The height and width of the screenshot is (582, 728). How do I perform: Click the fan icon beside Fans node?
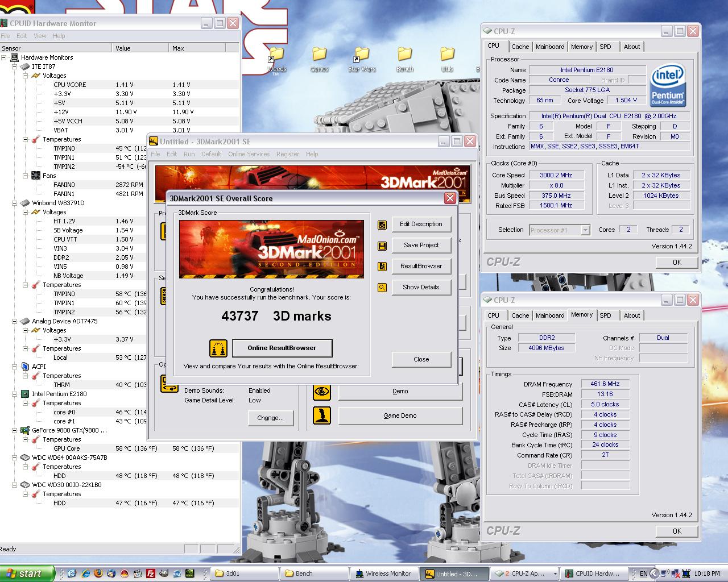click(x=36, y=176)
